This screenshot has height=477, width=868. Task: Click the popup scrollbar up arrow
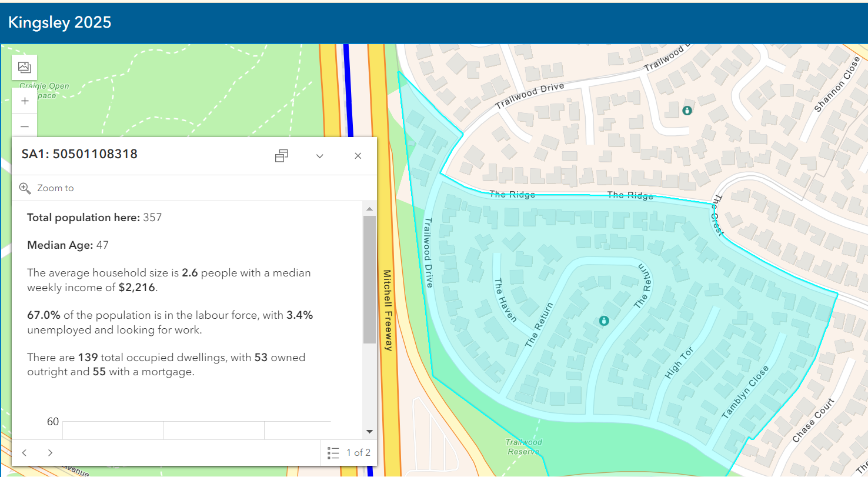pyautogui.click(x=369, y=209)
